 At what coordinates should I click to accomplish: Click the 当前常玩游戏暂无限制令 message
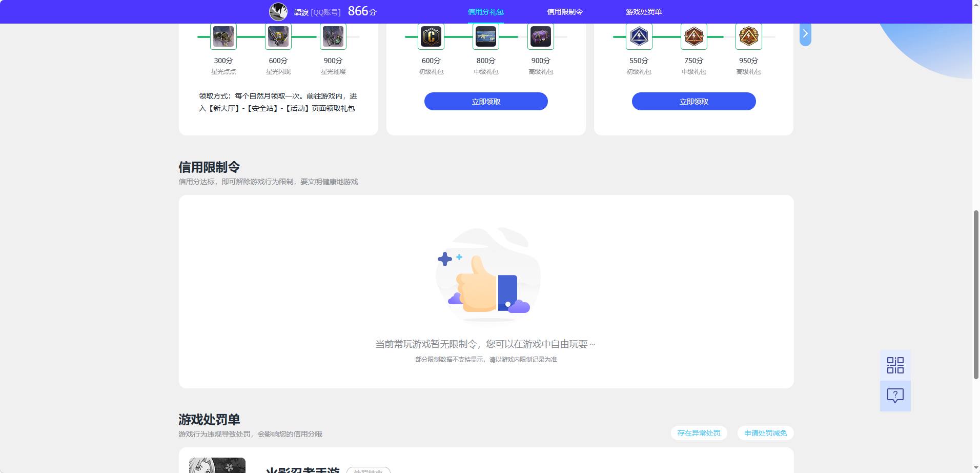pyautogui.click(x=485, y=344)
